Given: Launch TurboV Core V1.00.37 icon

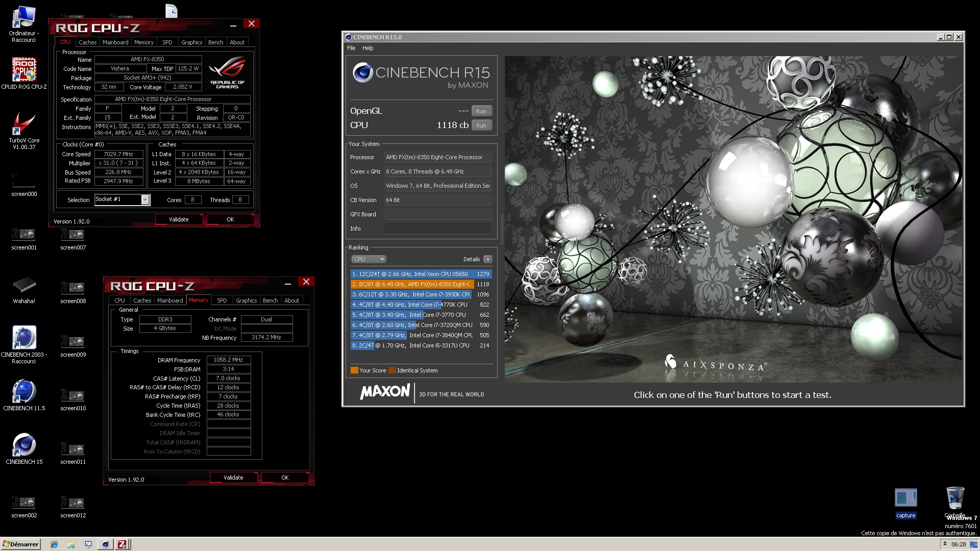Looking at the screenshot, I should point(23,131).
